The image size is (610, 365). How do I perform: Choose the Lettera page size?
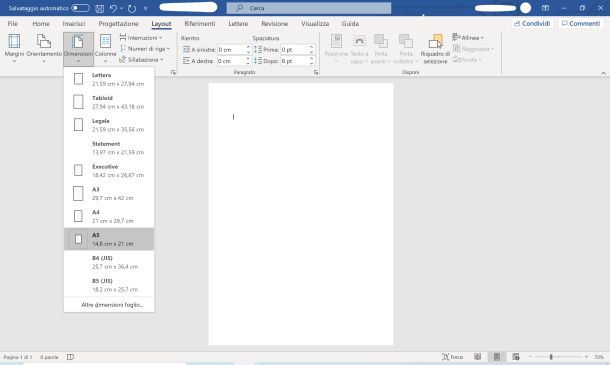click(x=109, y=79)
